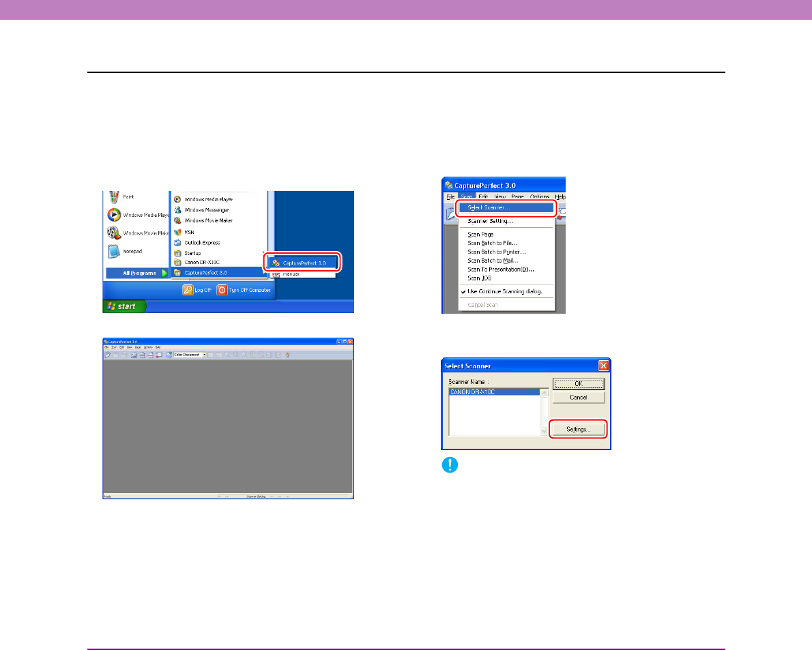Click scanner list scrollbar down arrow
The height and width of the screenshot is (650, 812).
544,431
